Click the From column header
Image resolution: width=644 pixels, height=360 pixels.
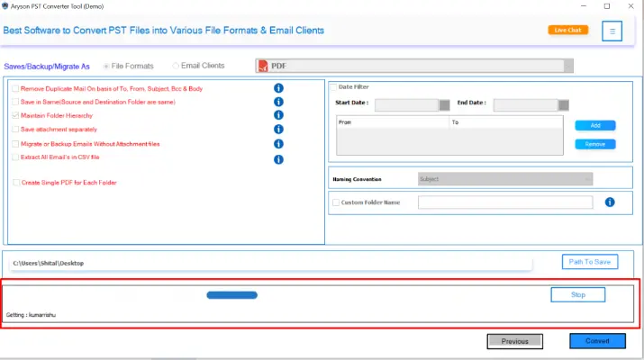pos(393,122)
